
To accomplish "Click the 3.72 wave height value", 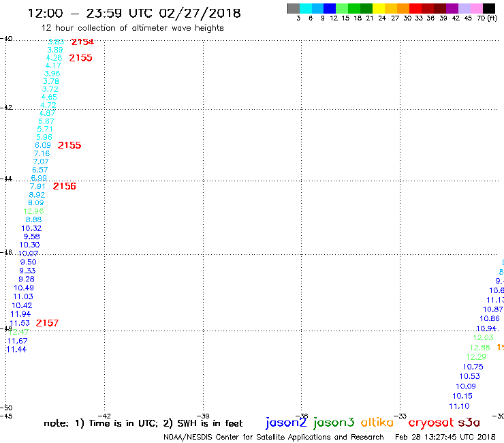I will (50, 89).
